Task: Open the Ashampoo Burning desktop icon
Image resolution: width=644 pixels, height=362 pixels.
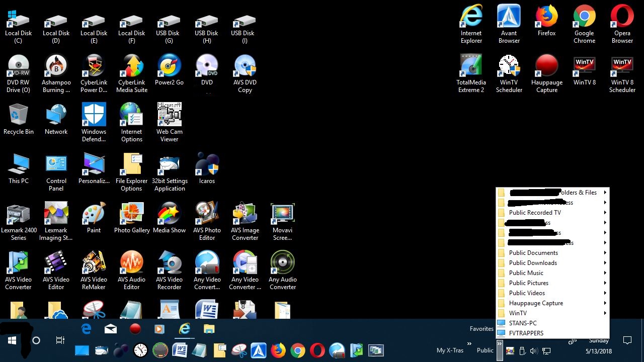Action: point(56,73)
